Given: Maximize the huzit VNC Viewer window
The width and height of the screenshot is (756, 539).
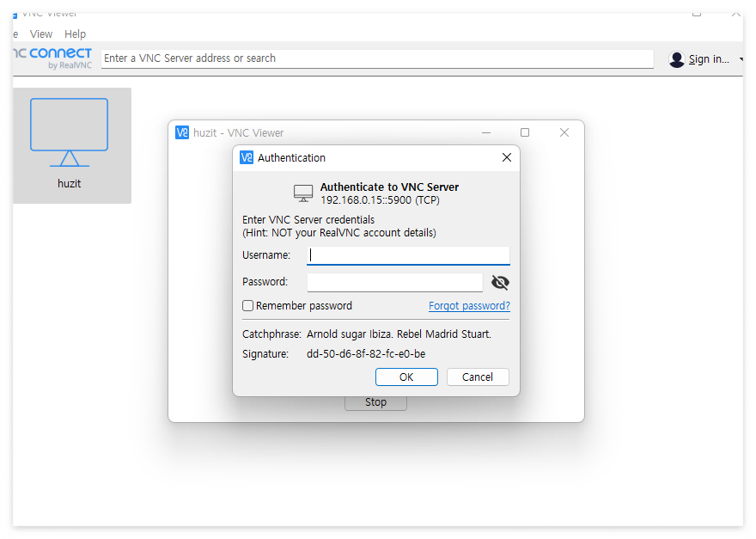Looking at the screenshot, I should (525, 132).
